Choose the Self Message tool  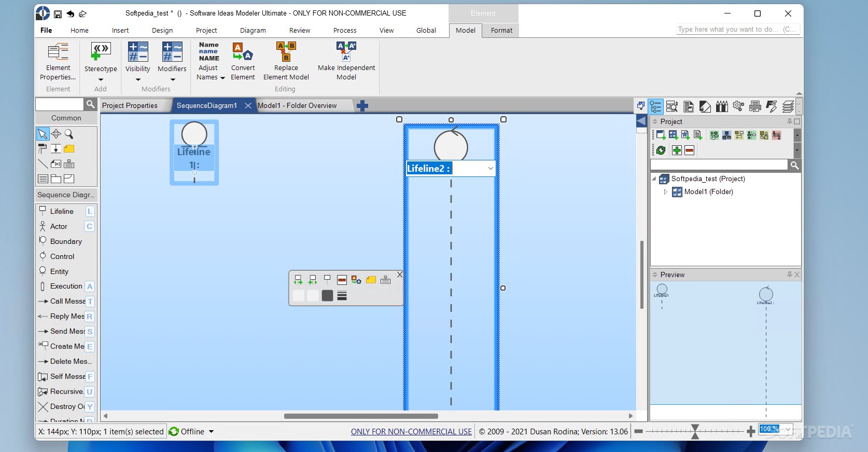[66, 376]
